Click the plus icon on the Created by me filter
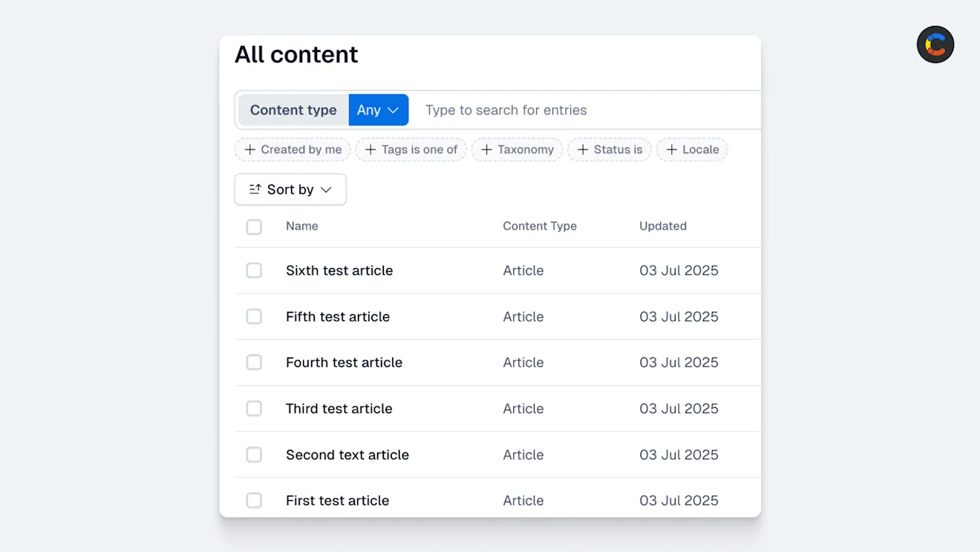 coord(250,149)
